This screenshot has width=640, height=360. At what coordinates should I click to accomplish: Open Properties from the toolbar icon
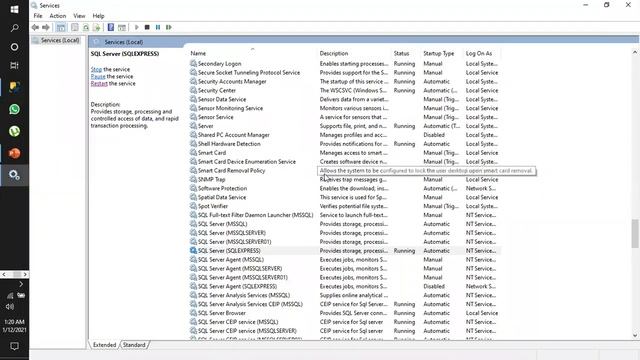point(75,27)
